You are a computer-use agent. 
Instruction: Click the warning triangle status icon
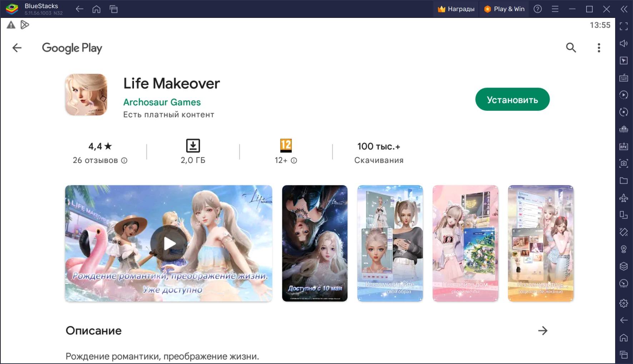pos(11,25)
